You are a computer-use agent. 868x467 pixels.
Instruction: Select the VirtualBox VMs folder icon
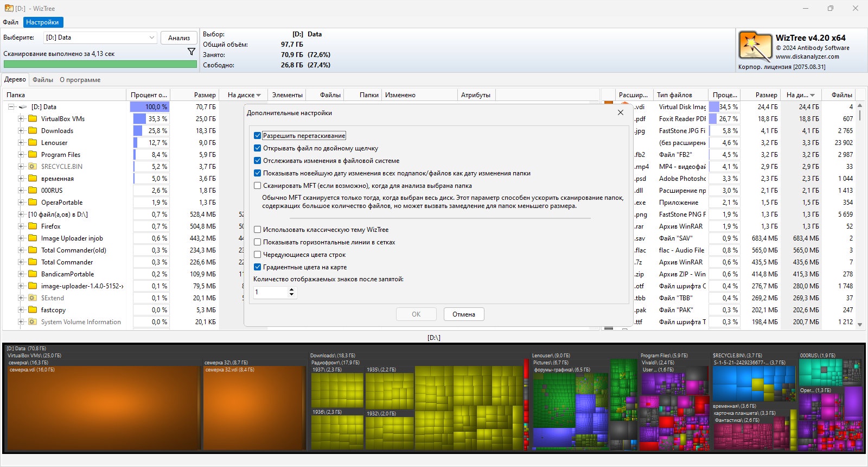click(33, 118)
